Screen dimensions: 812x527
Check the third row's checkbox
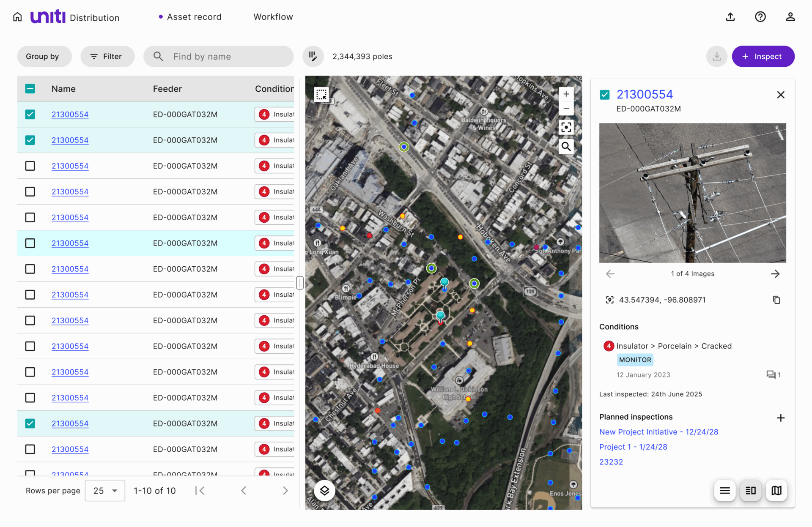(x=30, y=166)
